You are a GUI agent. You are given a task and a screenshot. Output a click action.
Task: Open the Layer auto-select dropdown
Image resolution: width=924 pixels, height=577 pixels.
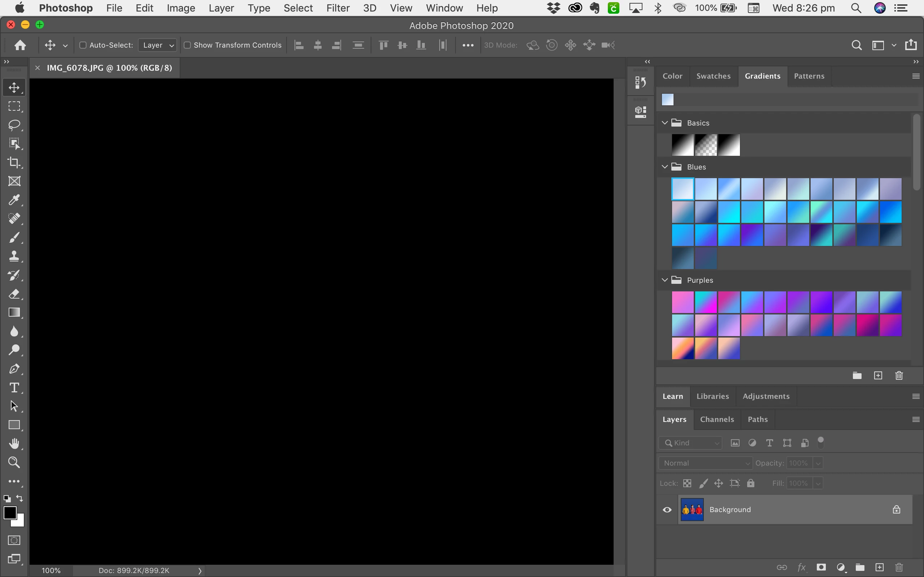157,45
